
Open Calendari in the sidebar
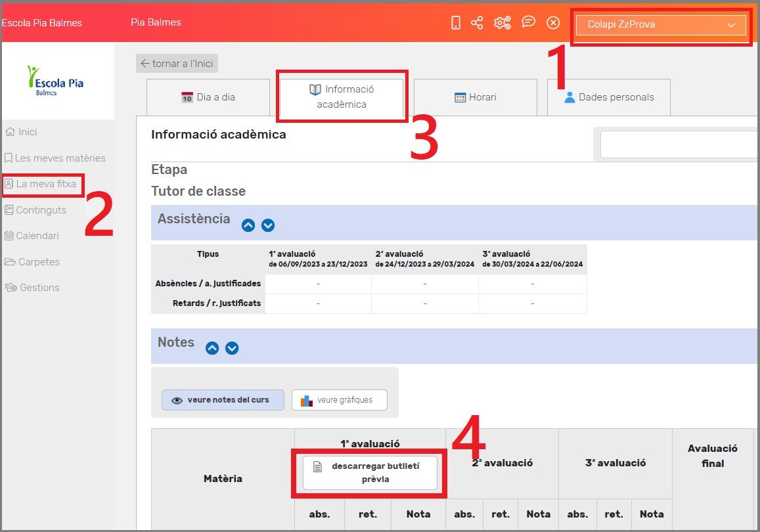click(x=37, y=236)
